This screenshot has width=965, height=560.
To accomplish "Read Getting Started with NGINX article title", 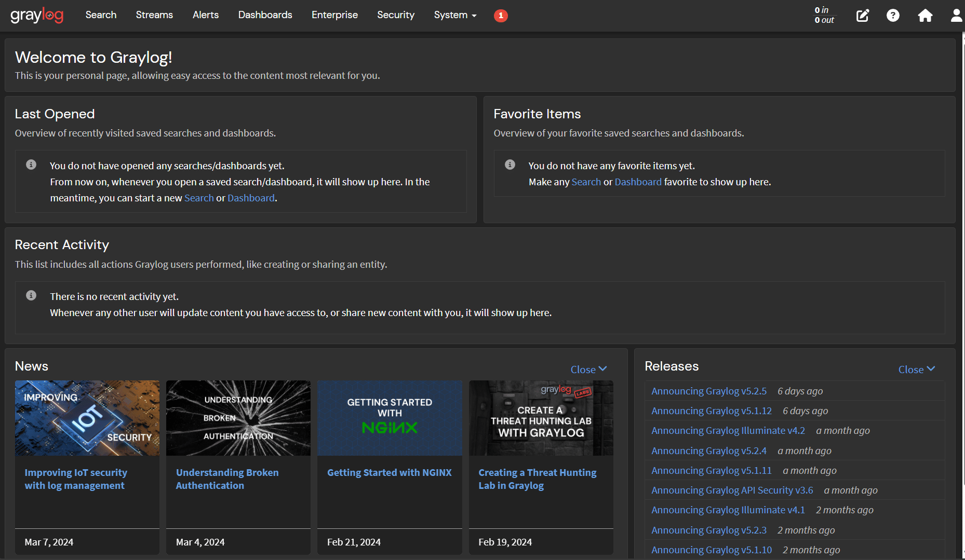I will (x=390, y=472).
